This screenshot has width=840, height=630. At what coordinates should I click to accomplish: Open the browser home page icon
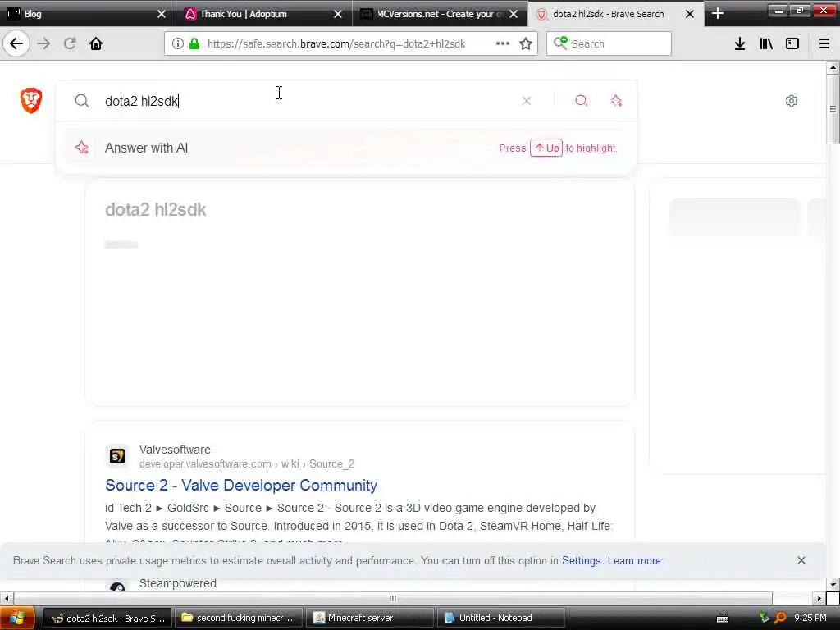tap(96, 43)
